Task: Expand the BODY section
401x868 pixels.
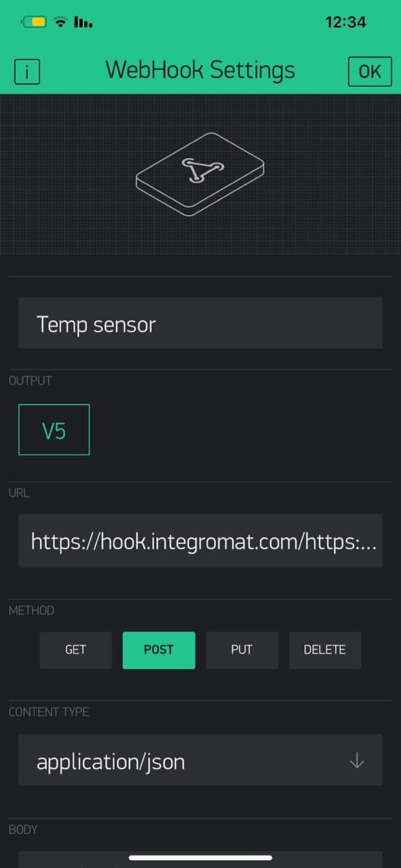Action: [23, 829]
